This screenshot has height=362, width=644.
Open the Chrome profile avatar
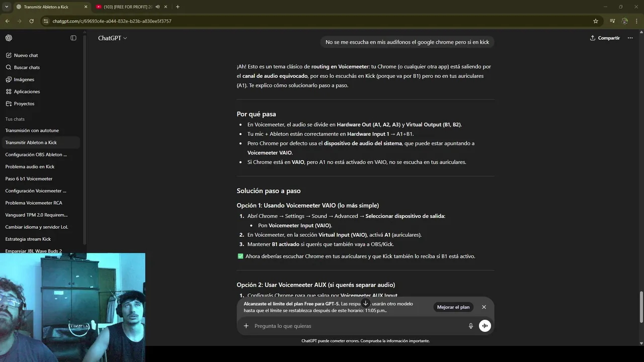(625, 21)
